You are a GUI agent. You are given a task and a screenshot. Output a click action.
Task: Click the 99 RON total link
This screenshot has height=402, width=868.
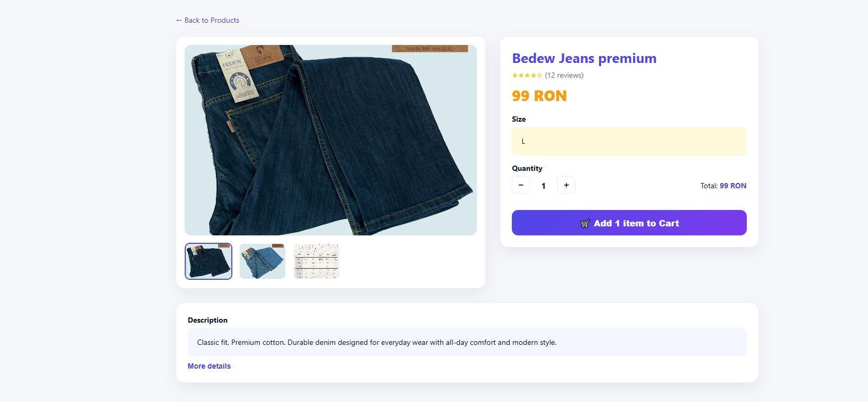pos(732,186)
